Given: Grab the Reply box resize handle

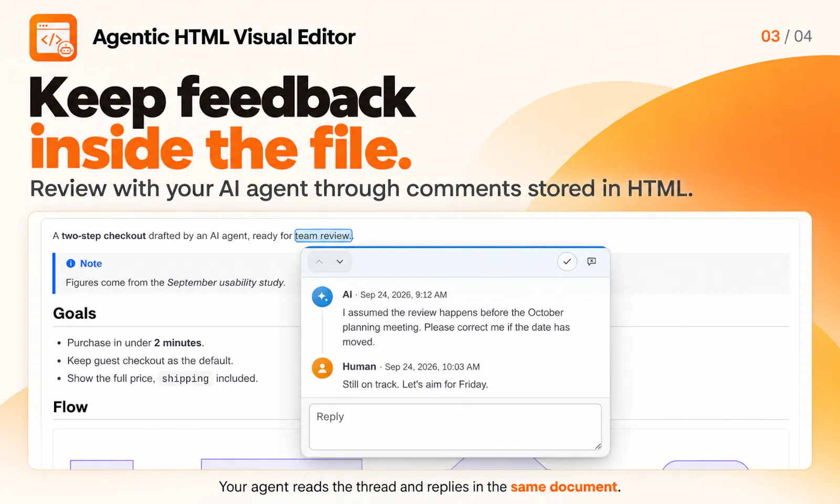Looking at the screenshot, I should (x=598, y=446).
